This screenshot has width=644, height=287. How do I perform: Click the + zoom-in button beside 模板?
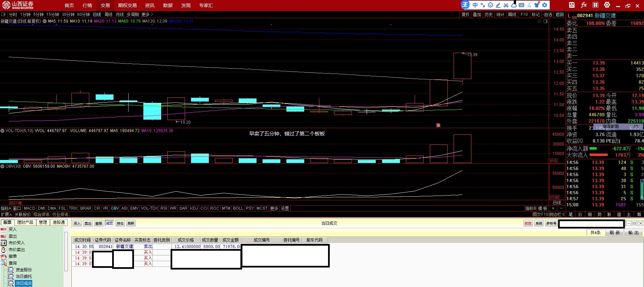pos(553,208)
